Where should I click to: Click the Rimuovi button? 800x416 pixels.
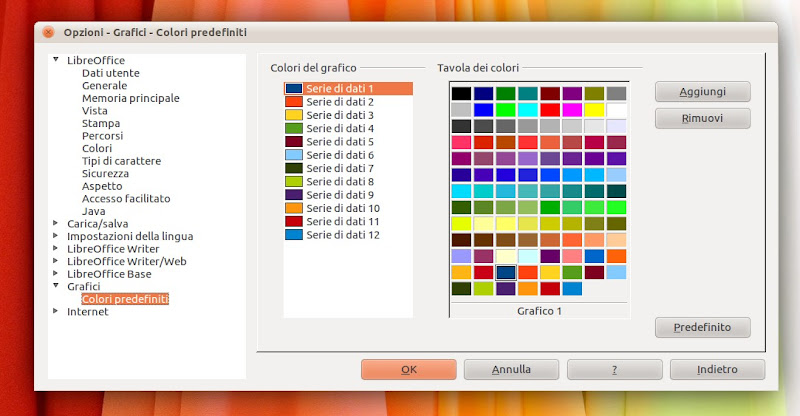(x=703, y=118)
